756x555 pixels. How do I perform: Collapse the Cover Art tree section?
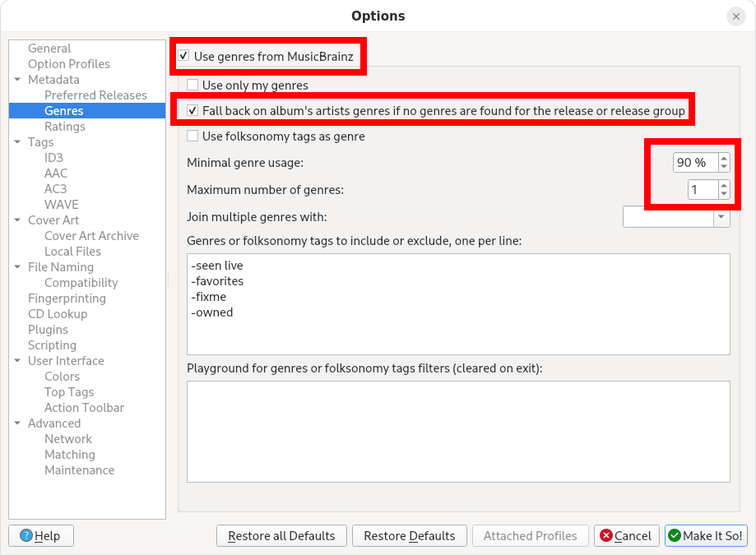[18, 220]
